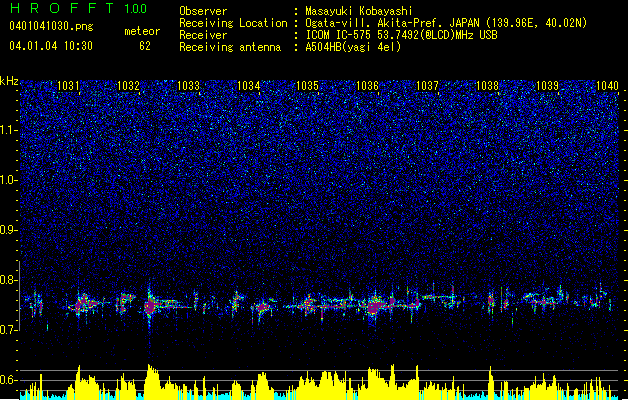Select observer name Masayuki Kobayashi
The image size is (629, 400).
[x=358, y=11]
